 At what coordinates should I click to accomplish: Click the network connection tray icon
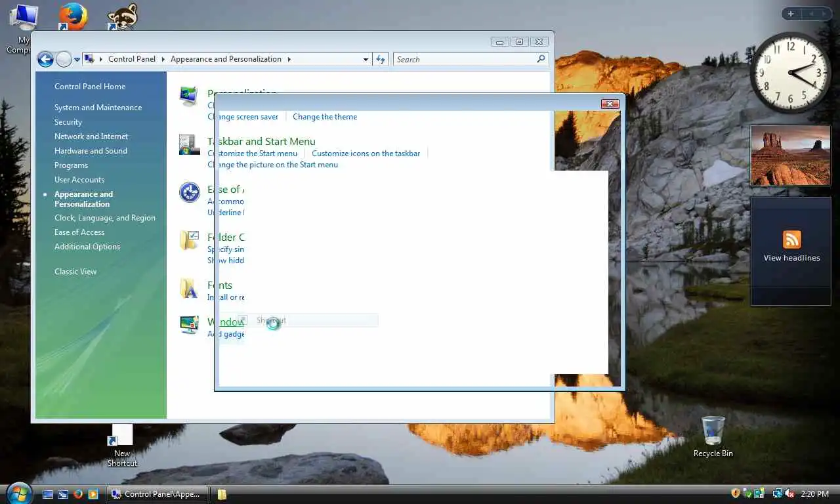778,493
